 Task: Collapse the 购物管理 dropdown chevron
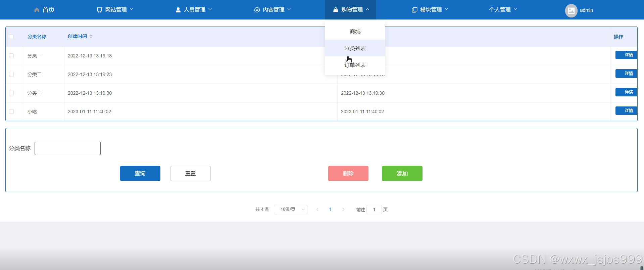[367, 9]
